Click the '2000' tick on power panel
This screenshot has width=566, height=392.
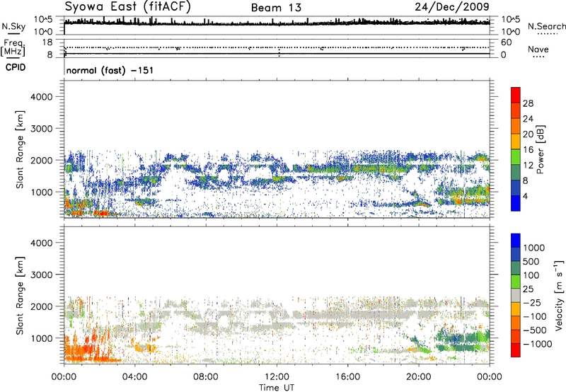pyautogui.click(x=41, y=160)
